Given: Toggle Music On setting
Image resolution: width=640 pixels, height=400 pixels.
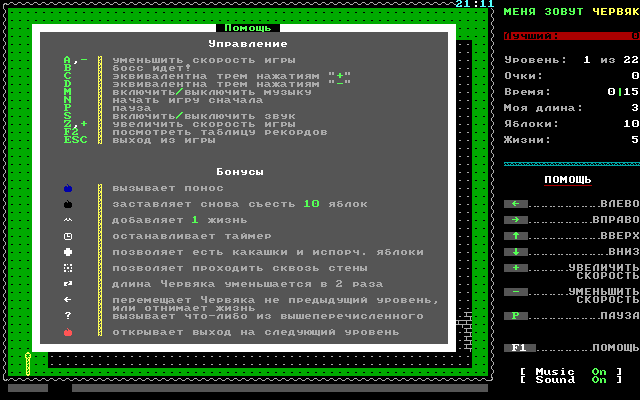Looking at the screenshot, I should click(x=571, y=371).
